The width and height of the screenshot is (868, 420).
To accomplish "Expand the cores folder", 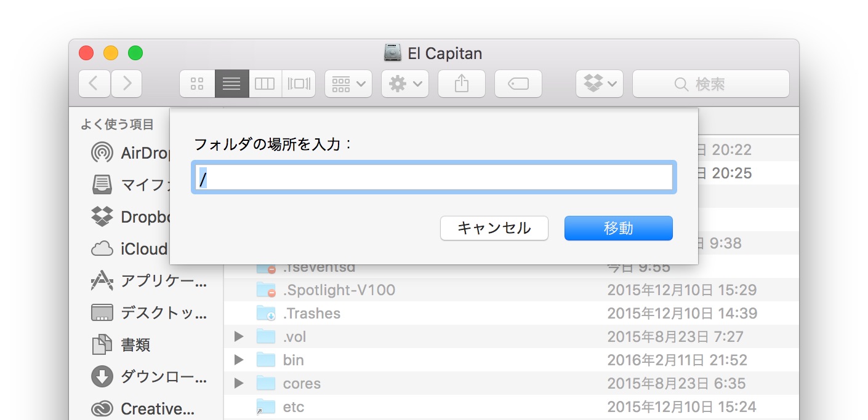I will click(x=239, y=383).
